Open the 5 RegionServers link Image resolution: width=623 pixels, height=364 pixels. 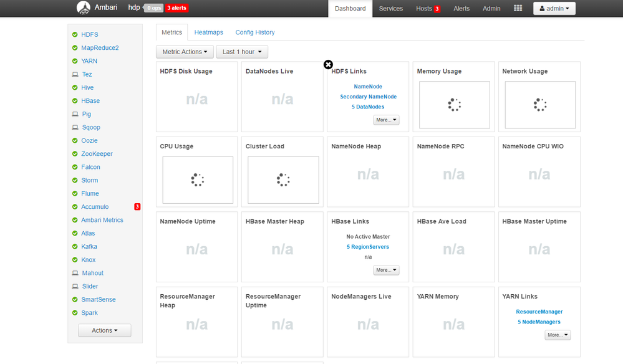[368, 247]
